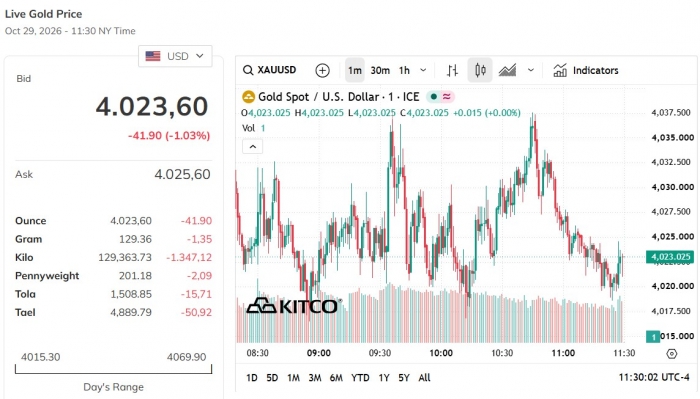Select the 1D date range tab
Image resolution: width=700 pixels, height=399 pixels.
252,378
